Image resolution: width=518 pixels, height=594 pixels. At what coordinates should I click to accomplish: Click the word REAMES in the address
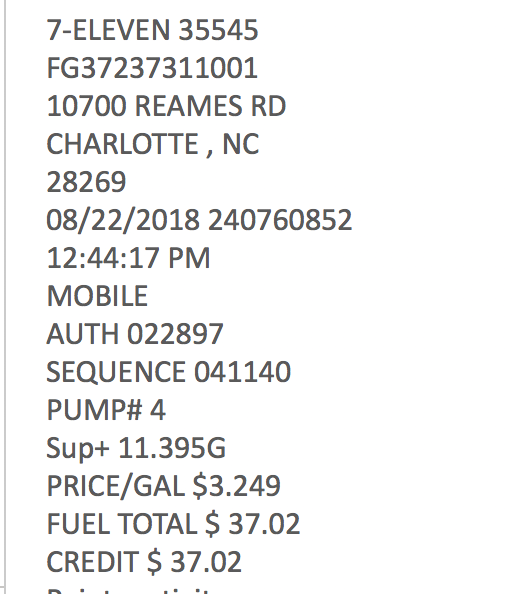coord(188,106)
